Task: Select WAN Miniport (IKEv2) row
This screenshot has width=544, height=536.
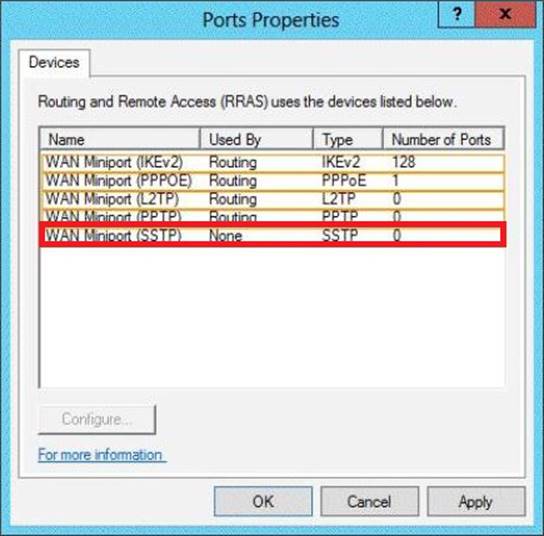Action: pyautogui.click(x=272, y=162)
